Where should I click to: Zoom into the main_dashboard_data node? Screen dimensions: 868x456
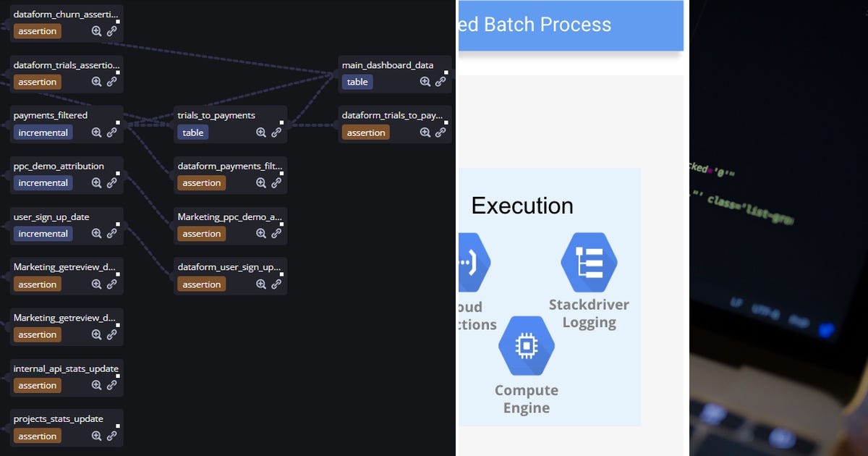pos(426,81)
